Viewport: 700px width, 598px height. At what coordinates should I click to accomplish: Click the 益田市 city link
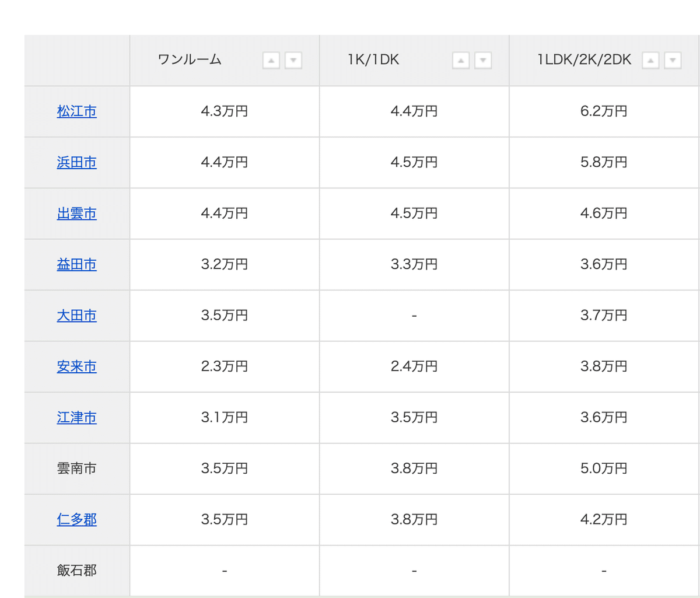(x=77, y=265)
